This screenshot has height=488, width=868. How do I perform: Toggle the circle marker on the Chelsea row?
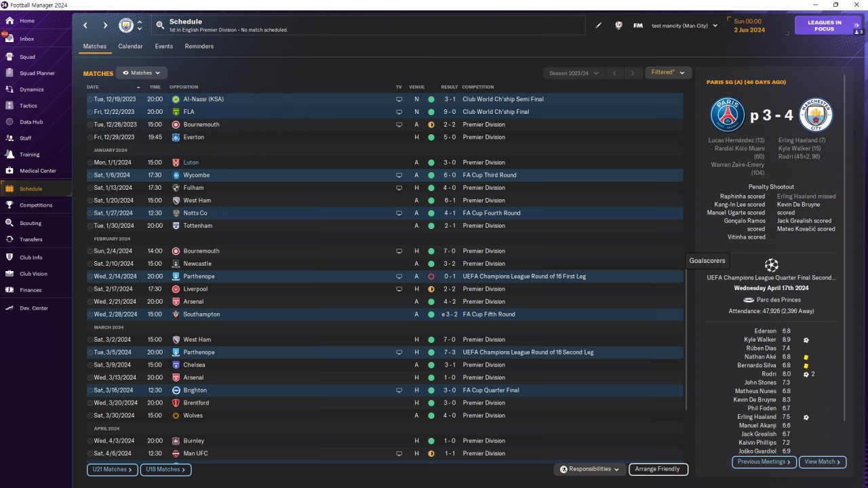[x=90, y=365]
